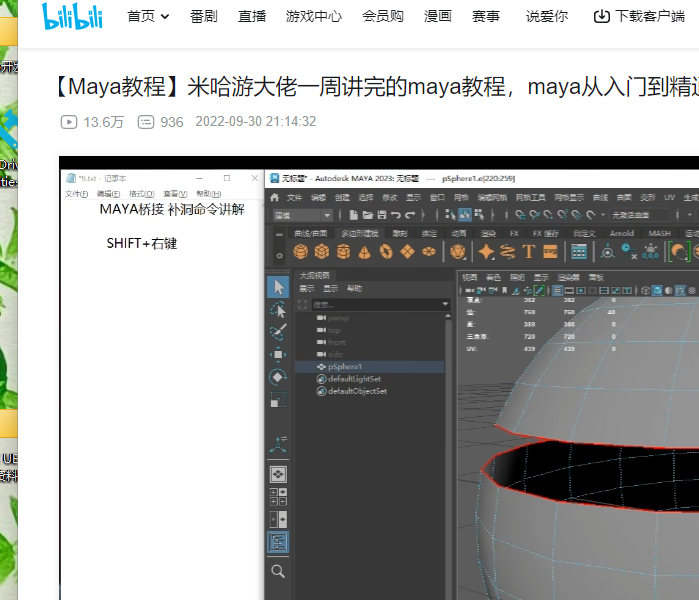Click the magnifier search icon in toolbox
Screen dimensions: 699x600
coord(278,571)
